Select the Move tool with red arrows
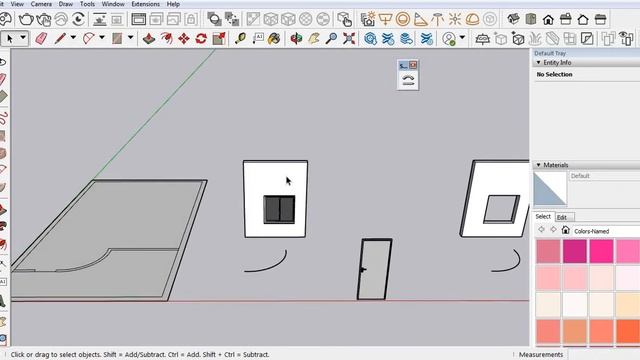The image size is (640, 360). (184, 39)
